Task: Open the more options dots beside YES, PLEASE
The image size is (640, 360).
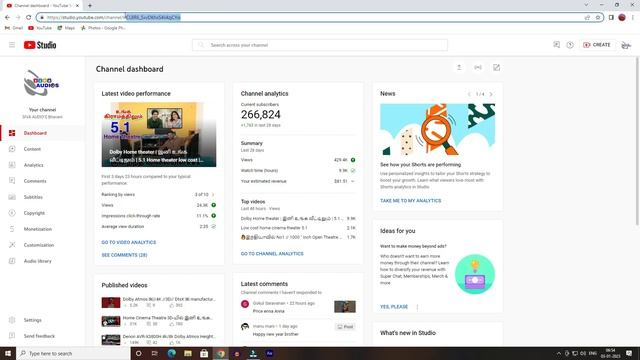Action: coord(417,307)
